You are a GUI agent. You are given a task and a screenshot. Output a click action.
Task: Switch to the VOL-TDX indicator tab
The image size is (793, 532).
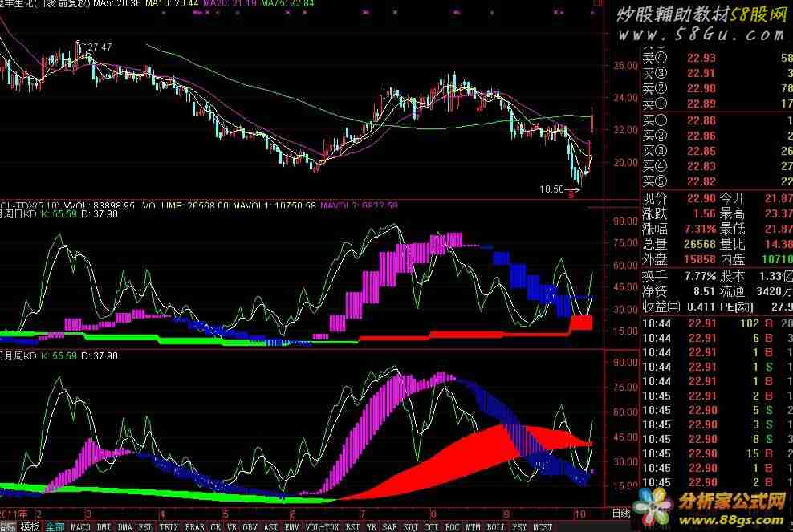tap(323, 527)
